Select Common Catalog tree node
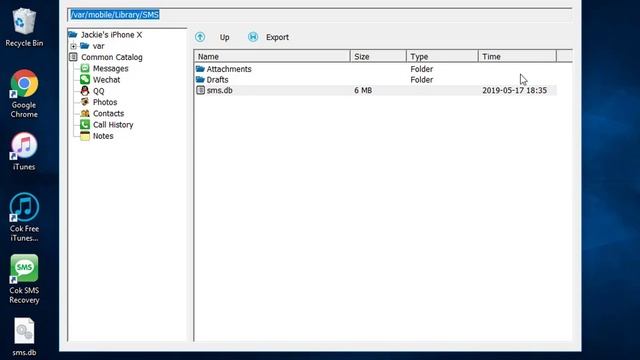Image resolution: width=640 pixels, height=360 pixels. pyautogui.click(x=112, y=57)
